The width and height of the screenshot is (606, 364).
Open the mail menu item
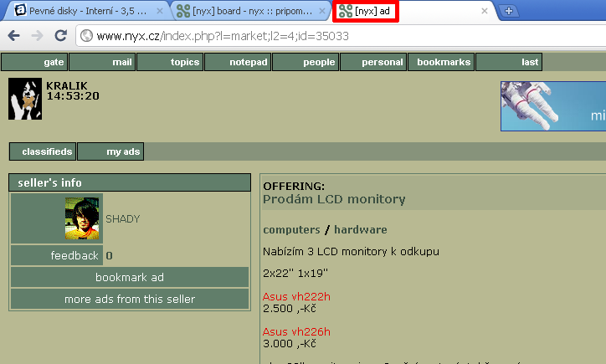(x=102, y=62)
